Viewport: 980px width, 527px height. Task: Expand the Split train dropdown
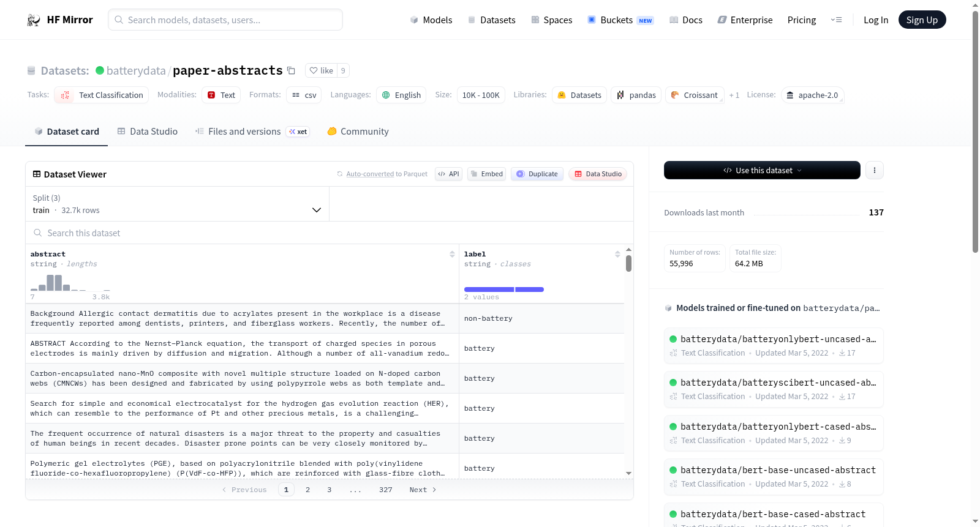177,204
